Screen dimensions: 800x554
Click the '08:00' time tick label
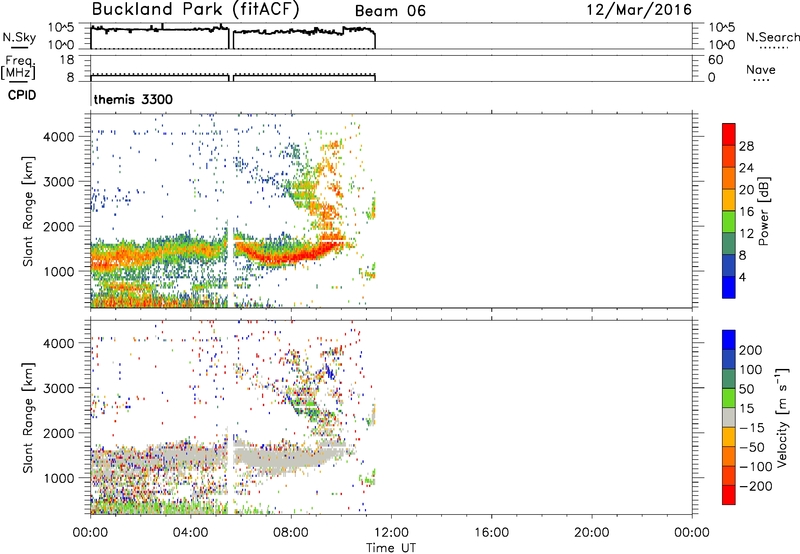[x=291, y=533]
